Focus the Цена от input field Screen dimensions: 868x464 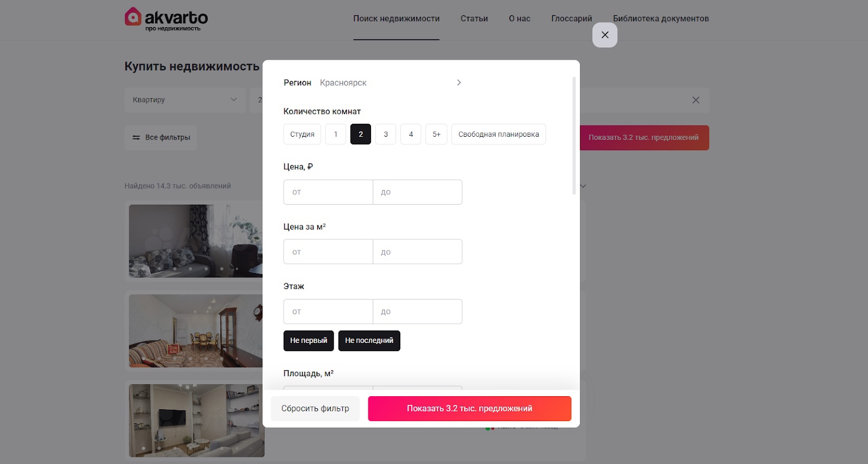click(328, 192)
